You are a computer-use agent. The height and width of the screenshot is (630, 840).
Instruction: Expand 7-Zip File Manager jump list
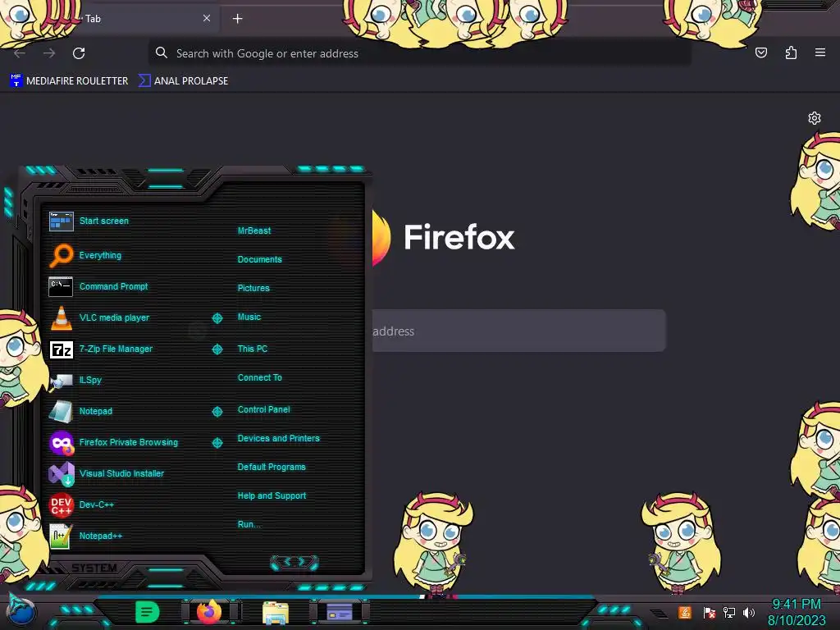click(217, 349)
